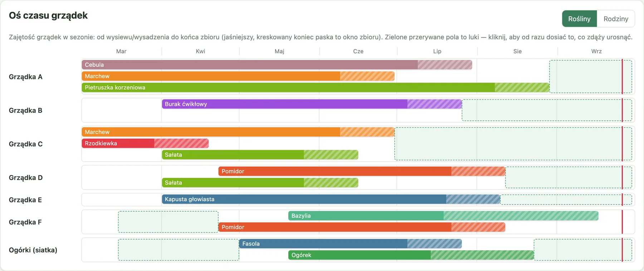
Task: Click the "Mar" month header
Action: (x=121, y=51)
